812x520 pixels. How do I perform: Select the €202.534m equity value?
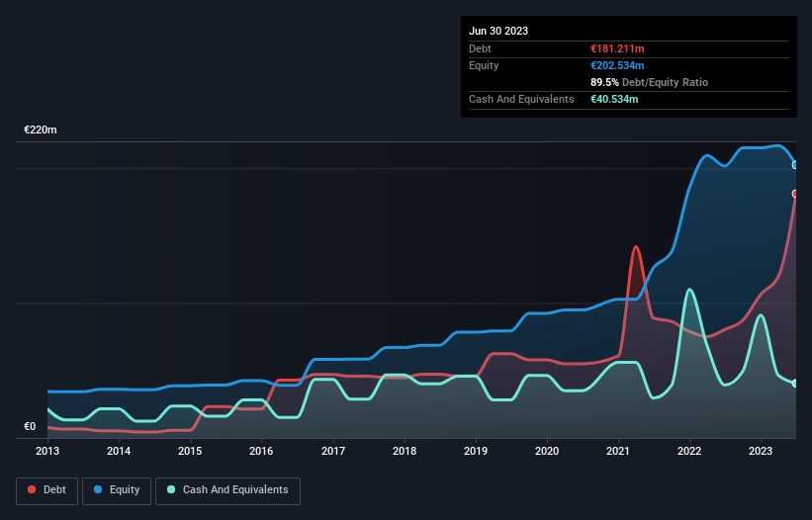click(x=617, y=65)
